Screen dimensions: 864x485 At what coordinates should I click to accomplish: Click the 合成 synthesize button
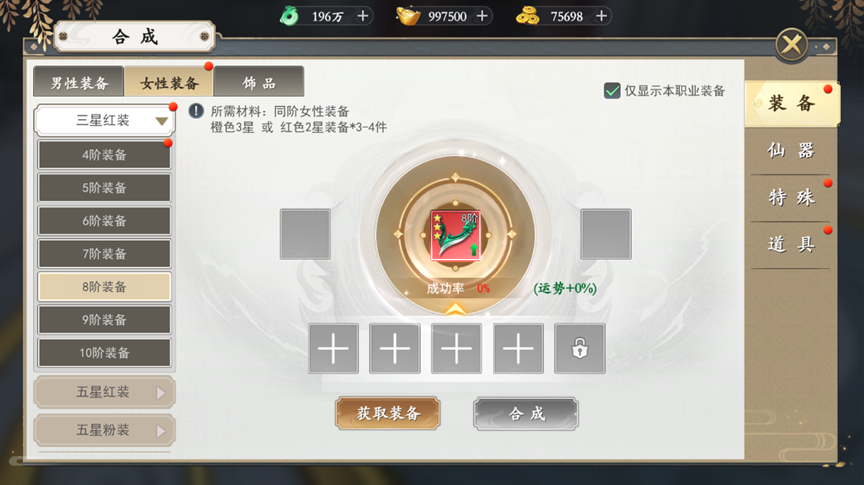pos(526,413)
